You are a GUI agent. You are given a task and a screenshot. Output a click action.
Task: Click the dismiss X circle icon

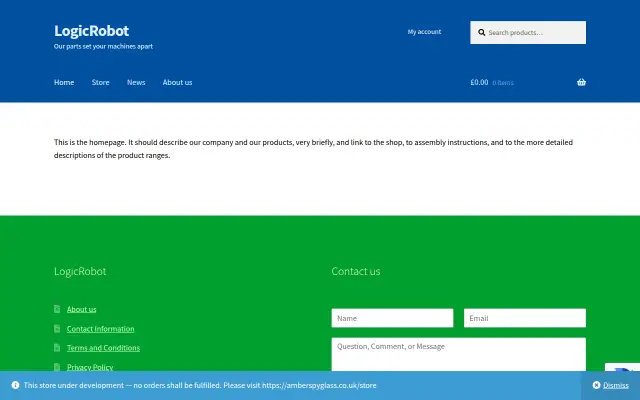coord(596,385)
